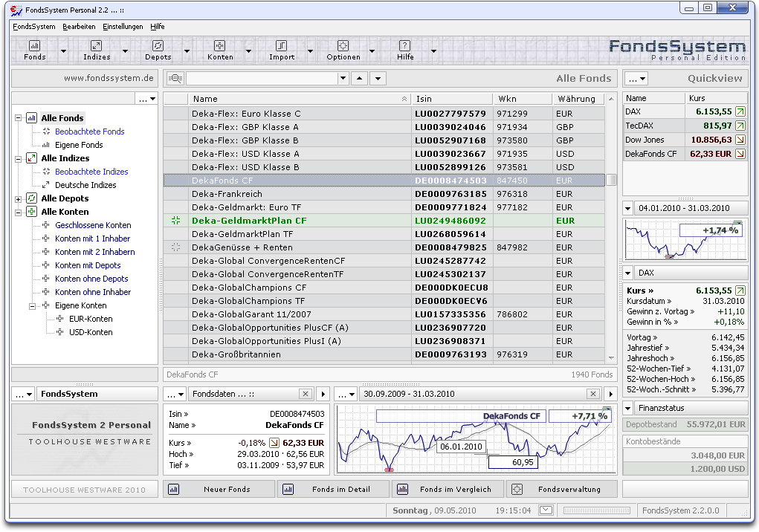Expand the Alle Depots tree node
Image resolution: width=759 pixels, height=532 pixels.
coord(19,199)
